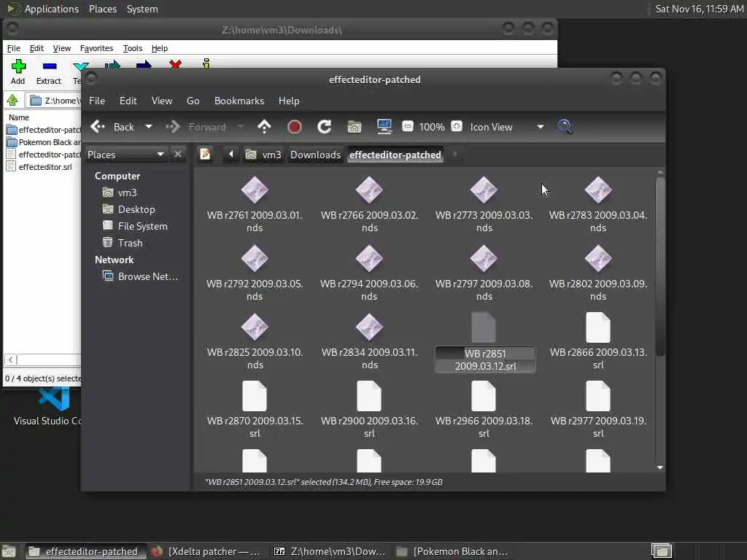Select file WB r2783 2009.03.04.nds

[x=598, y=205]
